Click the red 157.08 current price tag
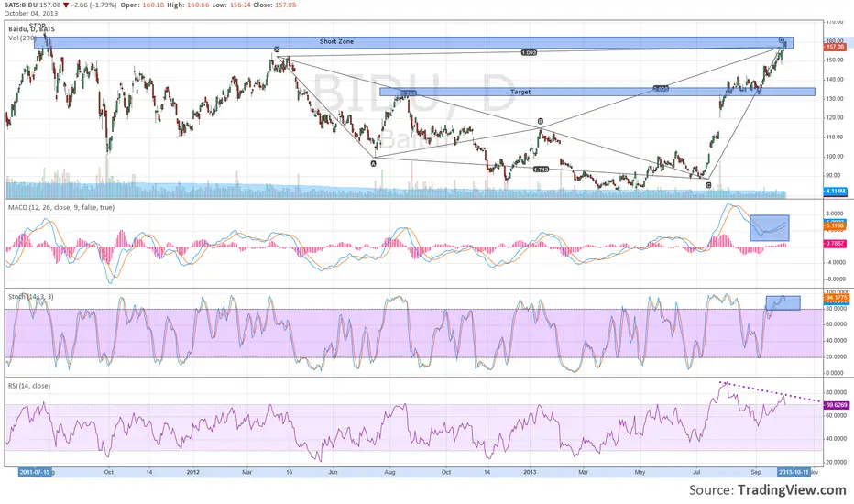Viewport: 854px width, 504px height. pyautogui.click(x=835, y=48)
